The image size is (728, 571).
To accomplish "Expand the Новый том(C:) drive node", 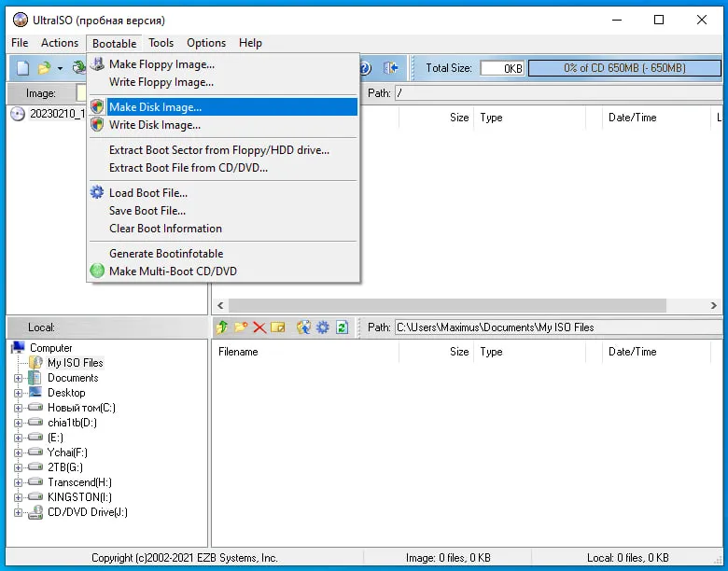I will [18, 408].
